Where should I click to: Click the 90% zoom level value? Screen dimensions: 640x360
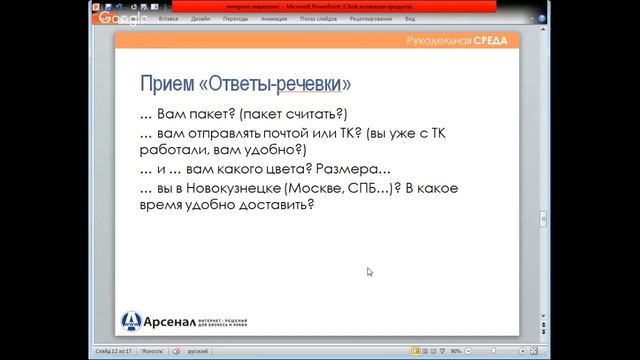[x=456, y=351]
